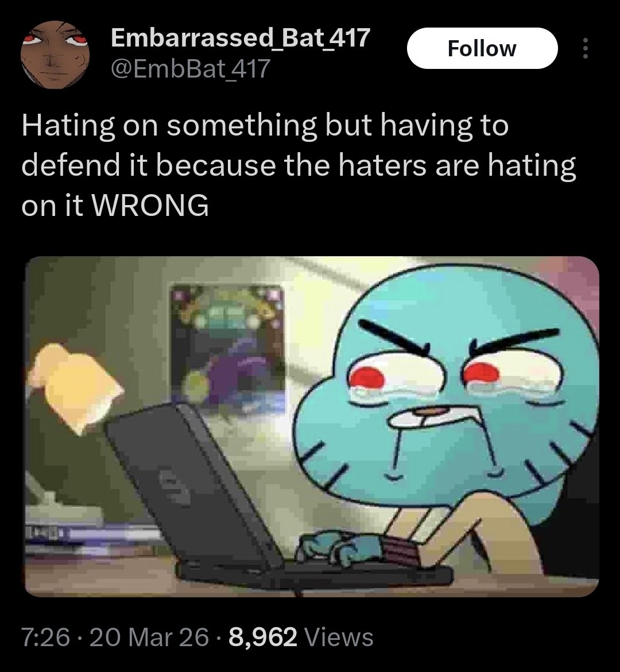The height and width of the screenshot is (672, 620).
Task: Click the Views label beside the count
Action: tap(339, 637)
